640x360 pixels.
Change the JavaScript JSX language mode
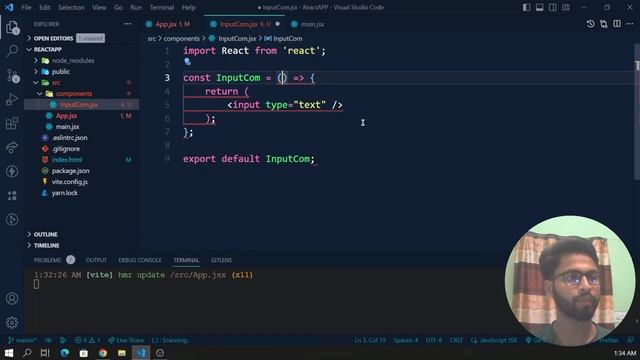[498, 340]
